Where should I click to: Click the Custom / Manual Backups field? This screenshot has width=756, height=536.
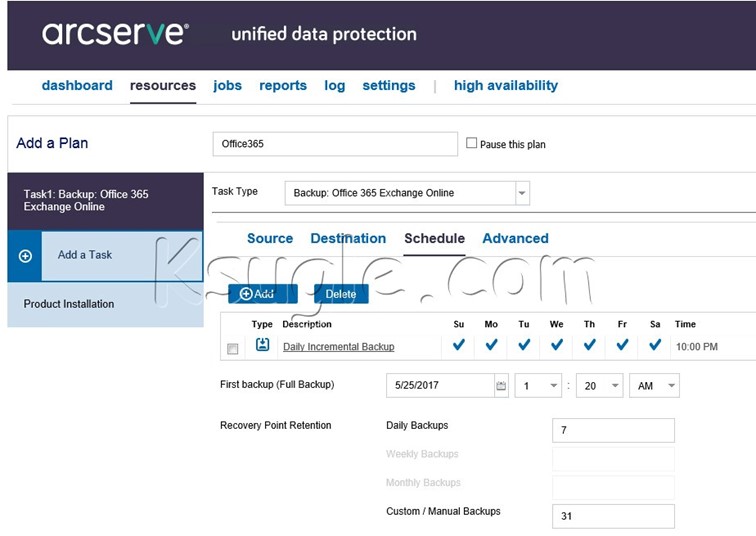coord(613,516)
